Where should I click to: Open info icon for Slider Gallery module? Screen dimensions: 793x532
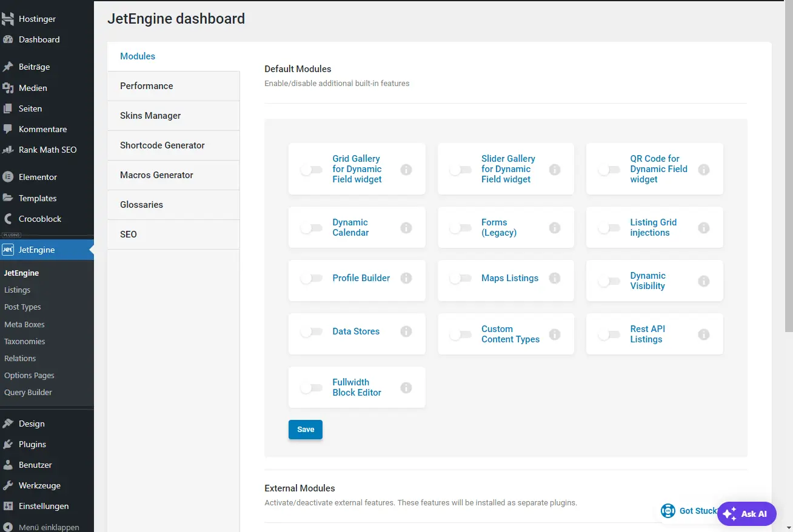(x=555, y=170)
